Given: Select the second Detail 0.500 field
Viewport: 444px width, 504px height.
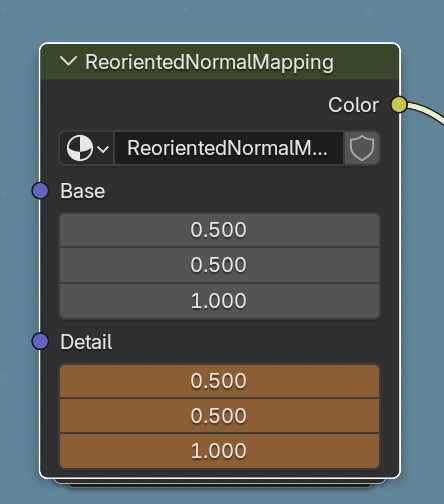Looking at the screenshot, I should tap(219, 416).
